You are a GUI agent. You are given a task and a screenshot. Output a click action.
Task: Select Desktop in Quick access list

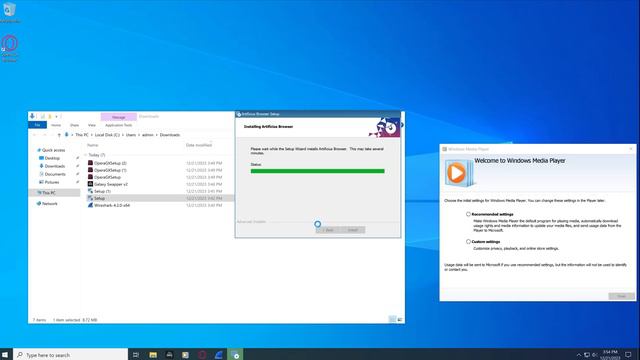coord(52,158)
